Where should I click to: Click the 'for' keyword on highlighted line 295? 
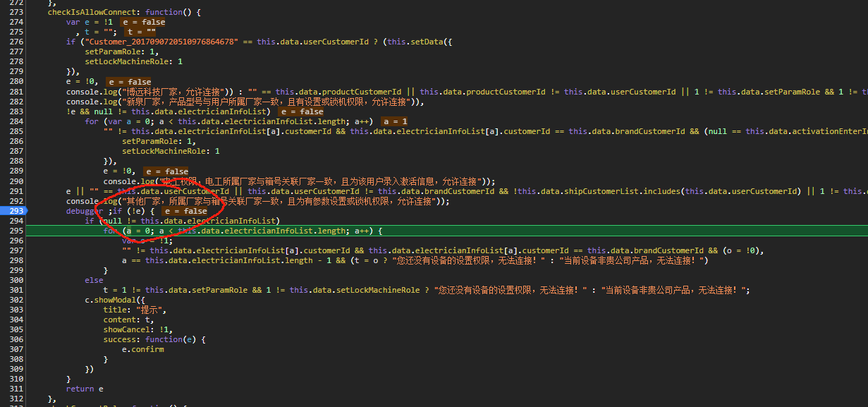pyautogui.click(x=111, y=231)
